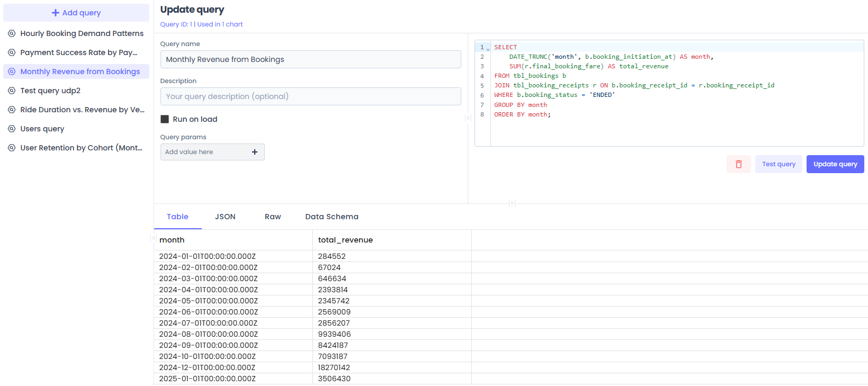
Task: Click SQL line FROM tbl_bookings b
Action: click(530, 76)
